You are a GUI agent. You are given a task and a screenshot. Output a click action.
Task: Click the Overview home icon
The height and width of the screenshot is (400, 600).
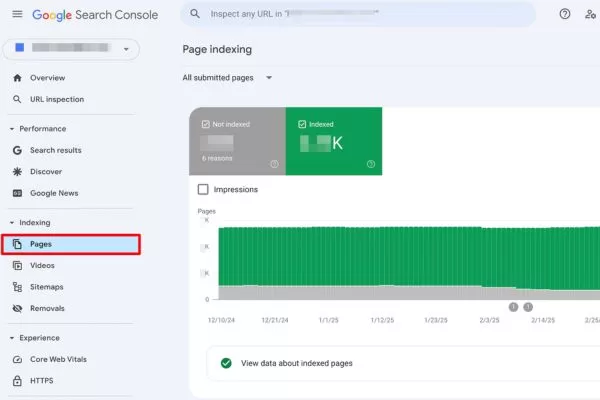(x=17, y=78)
